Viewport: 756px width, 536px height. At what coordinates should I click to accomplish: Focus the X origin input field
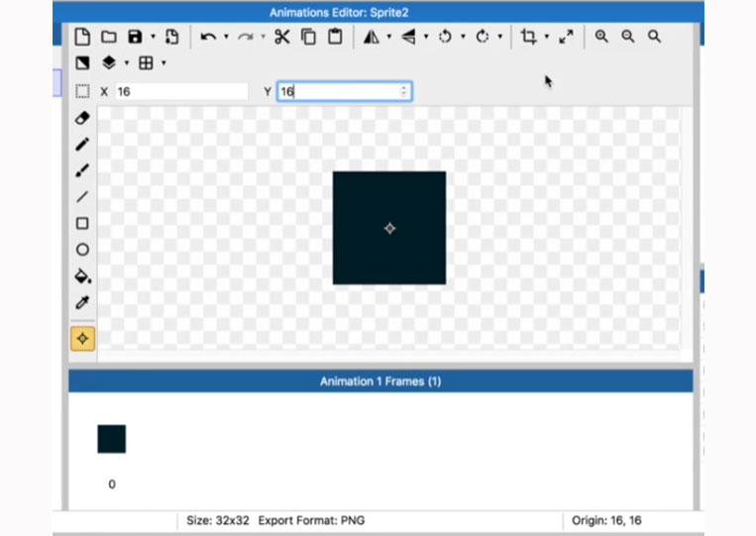tap(181, 91)
